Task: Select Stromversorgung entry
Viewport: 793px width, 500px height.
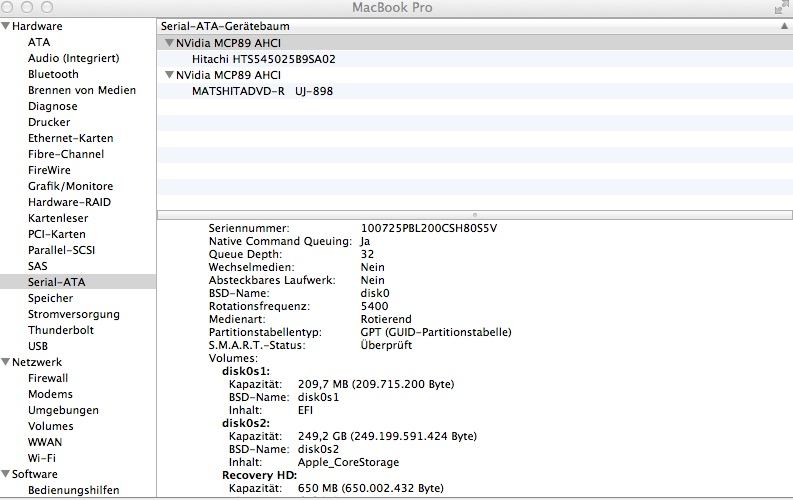Action: pos(74,314)
